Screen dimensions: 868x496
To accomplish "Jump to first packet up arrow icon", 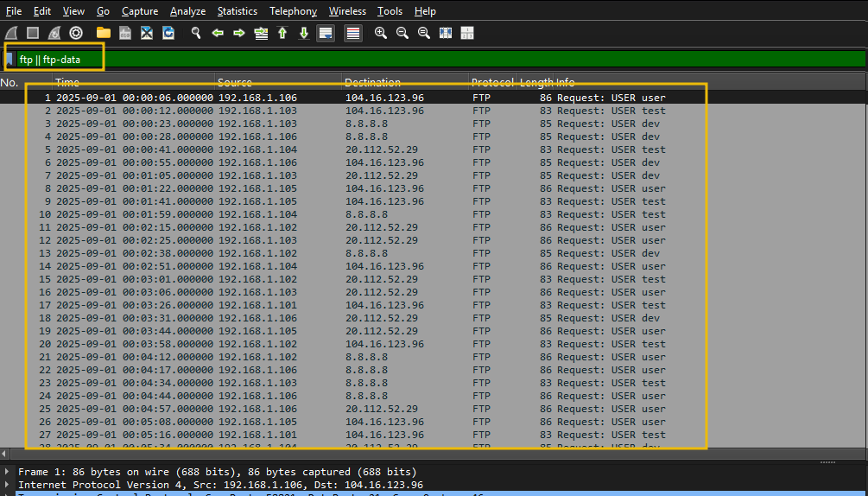I will [x=282, y=33].
